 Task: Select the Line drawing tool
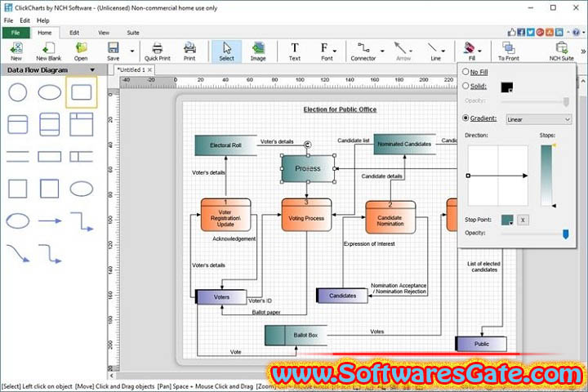pyautogui.click(x=434, y=51)
